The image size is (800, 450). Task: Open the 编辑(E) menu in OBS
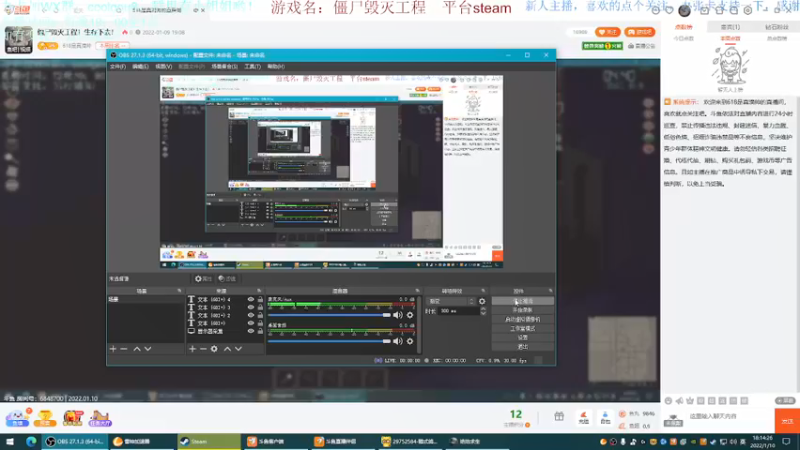coord(140,66)
